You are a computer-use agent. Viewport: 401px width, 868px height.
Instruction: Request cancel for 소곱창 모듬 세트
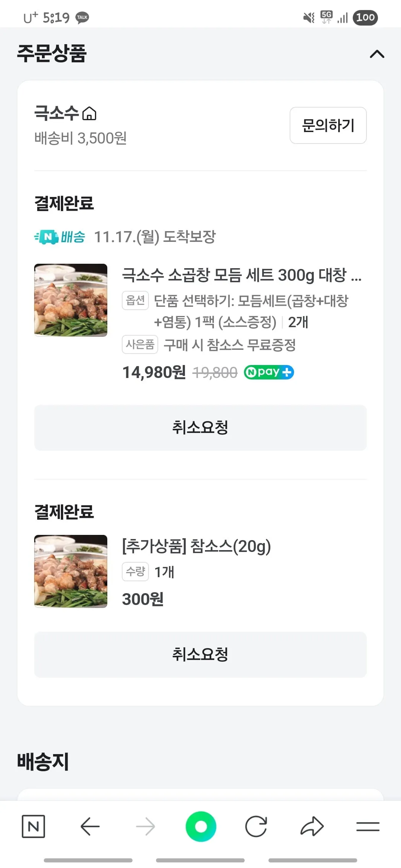200,428
